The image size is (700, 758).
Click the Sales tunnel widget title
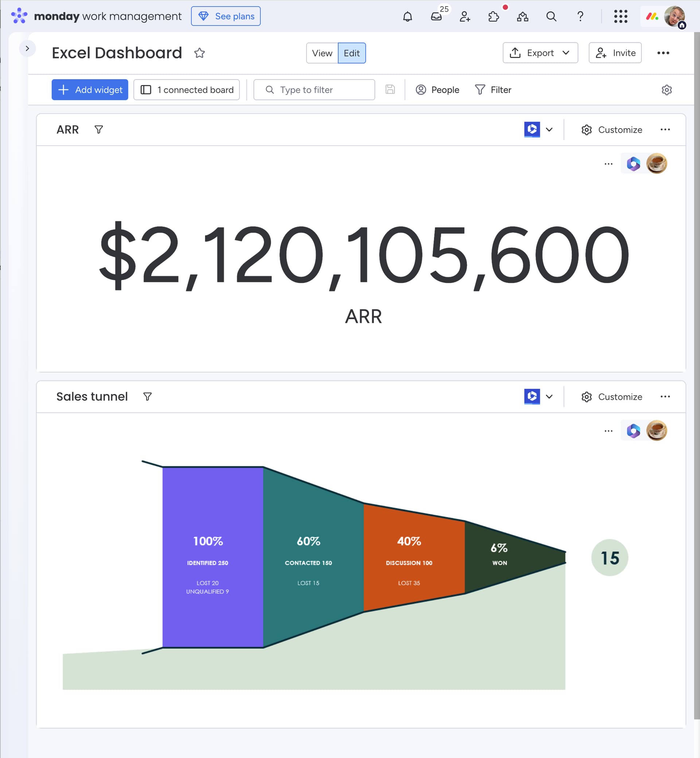92,397
